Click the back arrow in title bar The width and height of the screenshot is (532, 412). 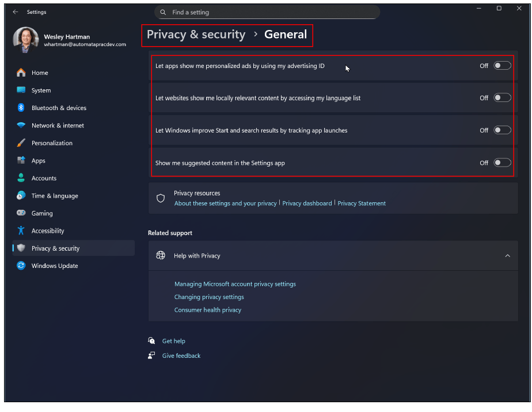[16, 12]
